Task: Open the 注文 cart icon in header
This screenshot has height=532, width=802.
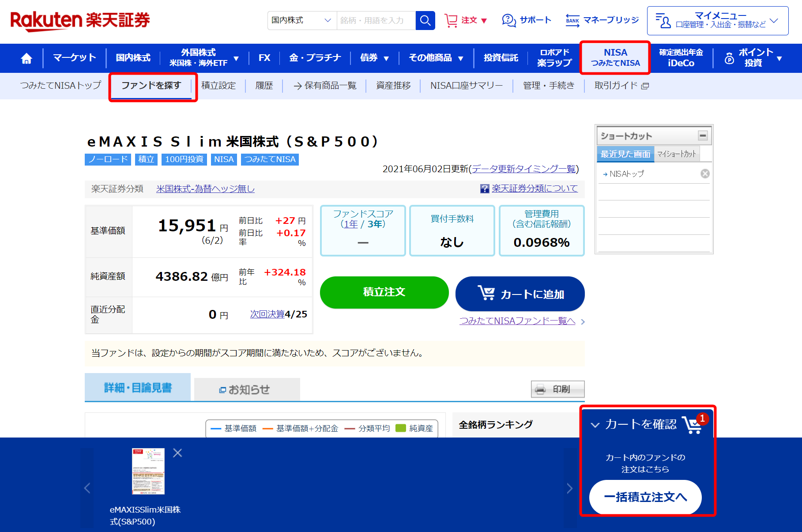Action: click(451, 20)
